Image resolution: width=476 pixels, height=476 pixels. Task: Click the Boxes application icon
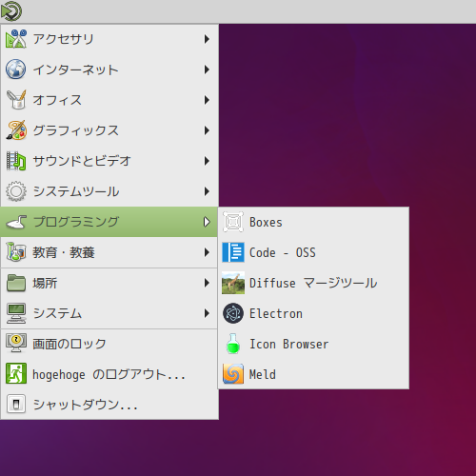[x=233, y=222]
